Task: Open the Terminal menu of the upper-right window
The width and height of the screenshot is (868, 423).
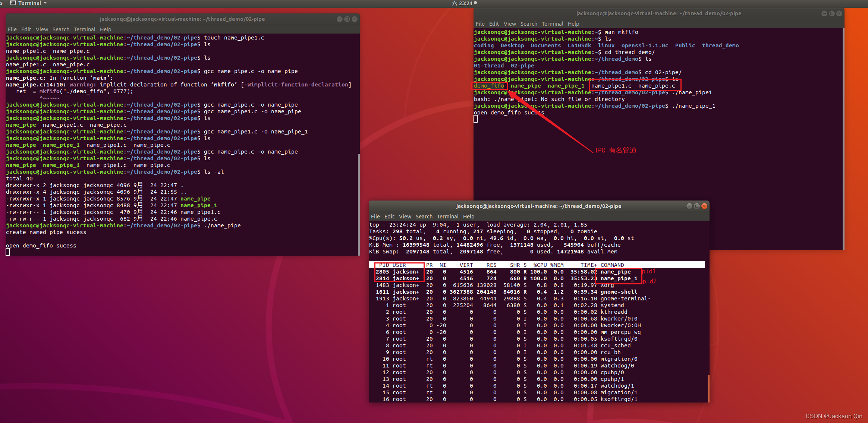Action: [x=552, y=24]
